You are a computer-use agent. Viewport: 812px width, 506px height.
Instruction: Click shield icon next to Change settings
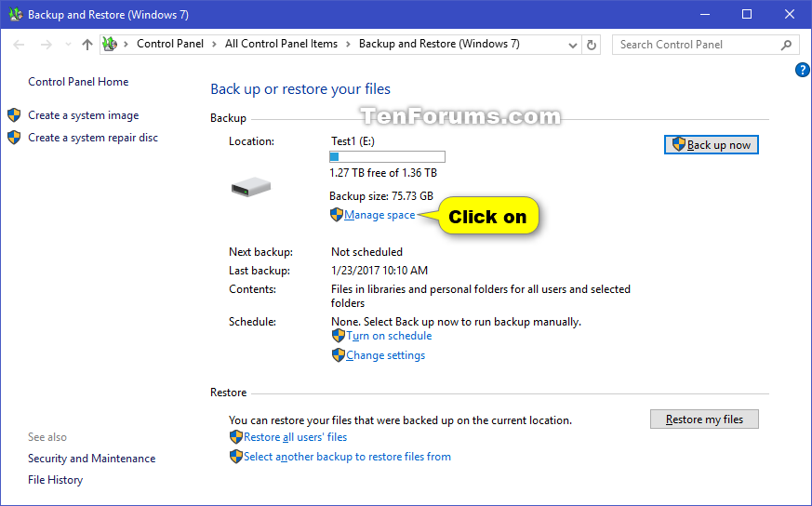pos(339,355)
